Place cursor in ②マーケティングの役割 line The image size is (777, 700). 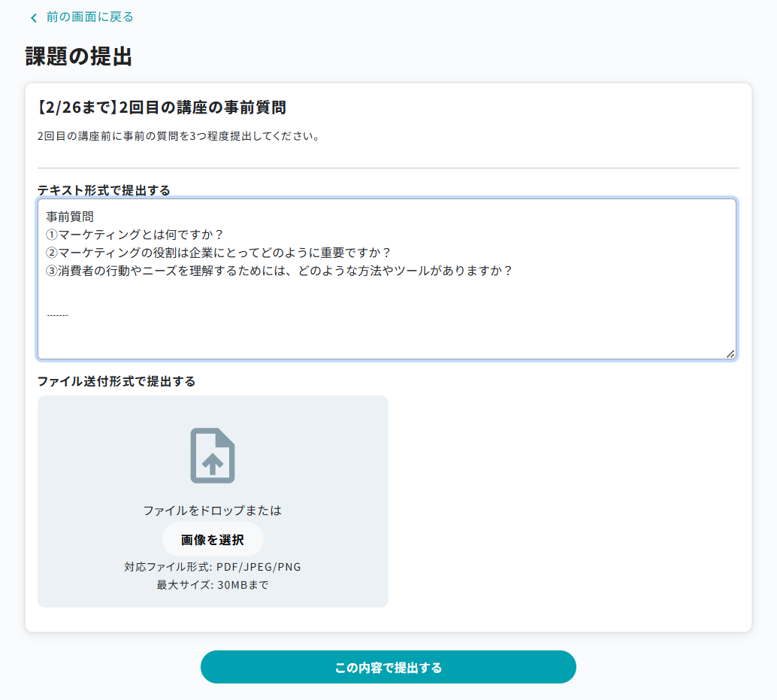[218, 253]
